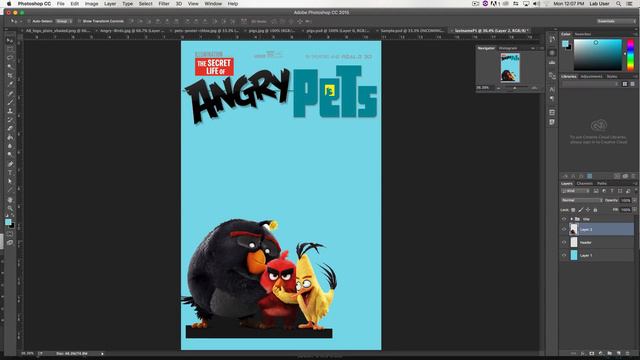640x360 pixels.
Task: Switch Libraries panel to grid view
Action: [x=624, y=84]
